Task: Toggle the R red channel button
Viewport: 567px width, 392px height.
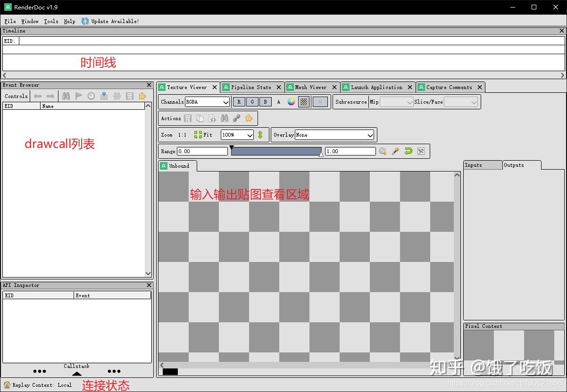Action: click(x=239, y=101)
